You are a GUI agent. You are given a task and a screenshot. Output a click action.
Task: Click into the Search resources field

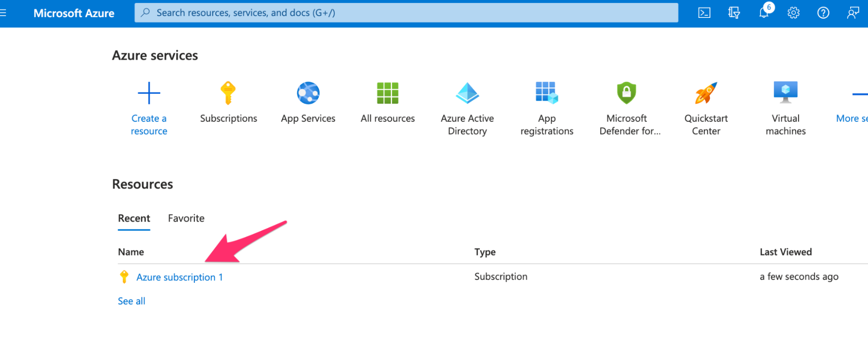[406, 13]
